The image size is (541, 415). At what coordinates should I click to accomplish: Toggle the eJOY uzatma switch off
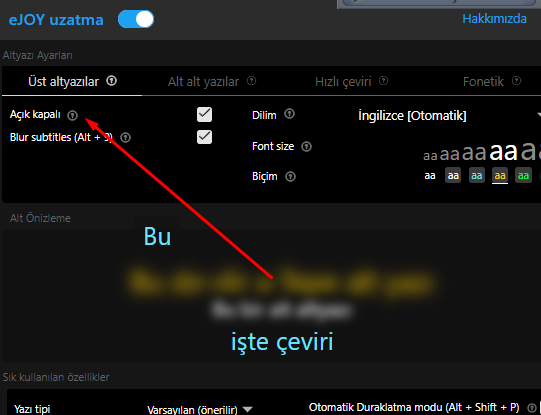tap(136, 19)
